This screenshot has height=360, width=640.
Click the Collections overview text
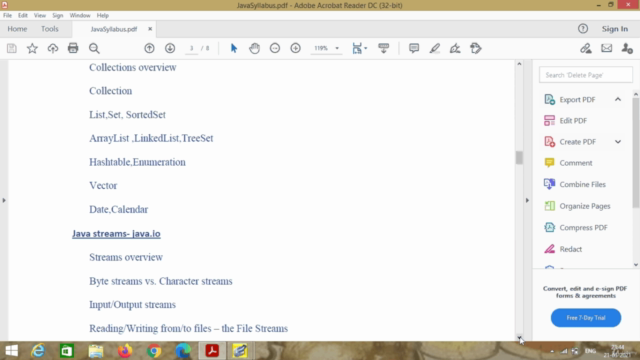tap(133, 67)
